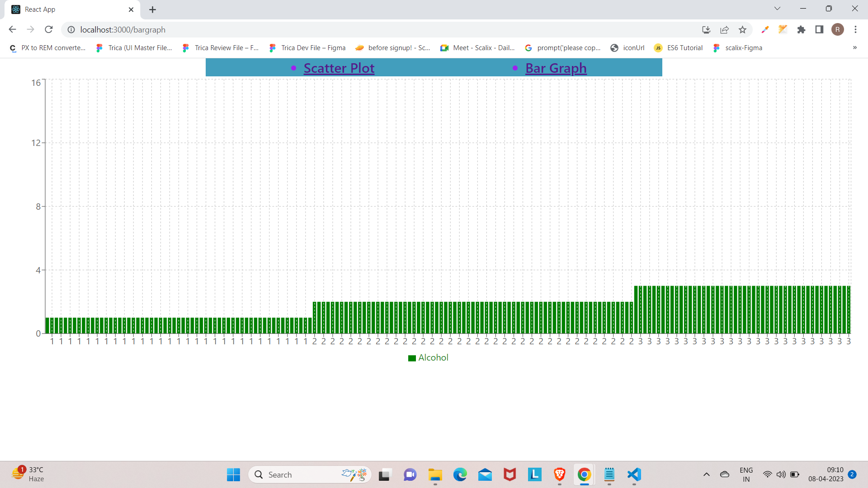Open the share icon in the toolbar
This screenshot has height=488, width=868.
724,29
